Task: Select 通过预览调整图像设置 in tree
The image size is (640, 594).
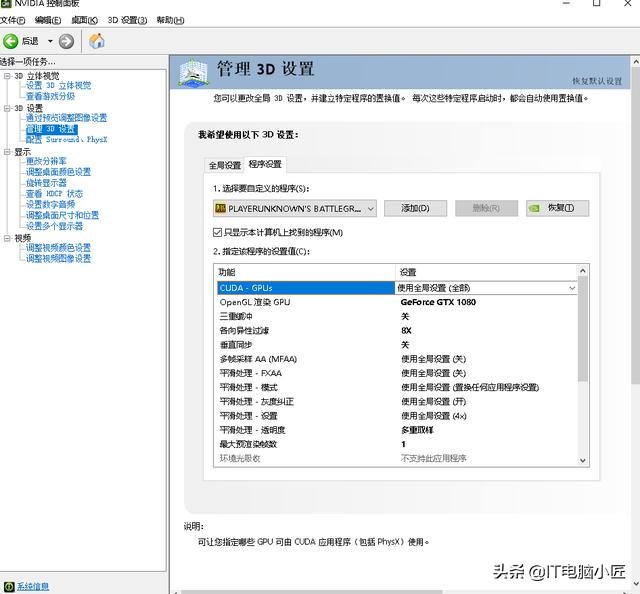Action: point(66,118)
